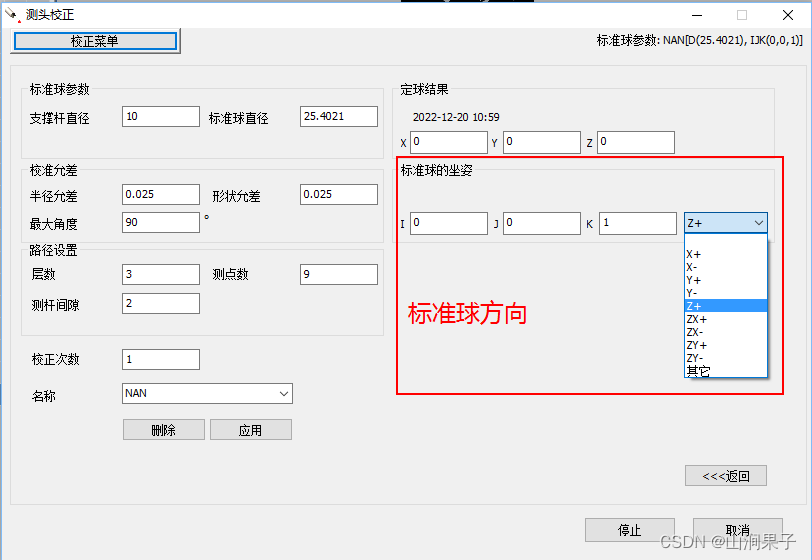The height and width of the screenshot is (560, 812).
Task: Edit the 支撑杆直径 field
Action: (x=161, y=117)
